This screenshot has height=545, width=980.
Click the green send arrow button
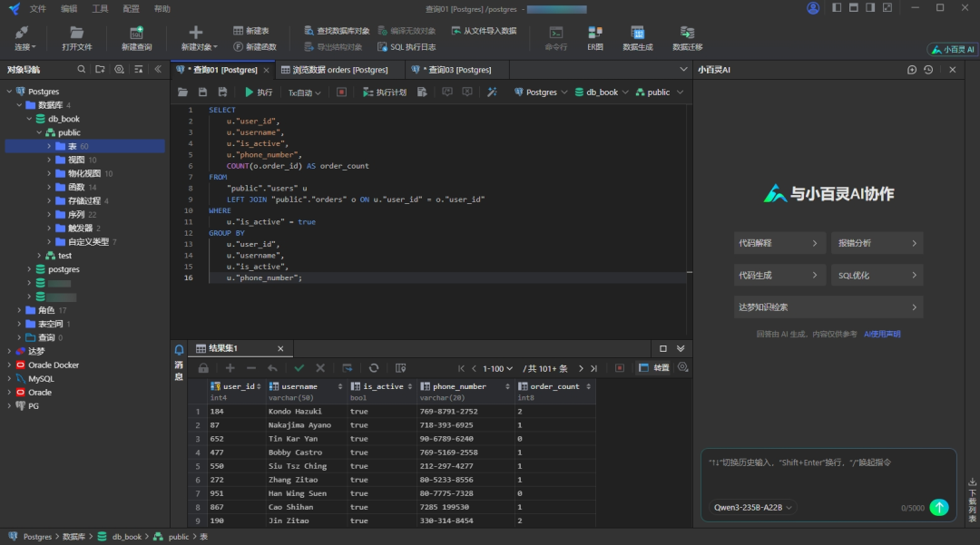coord(939,508)
